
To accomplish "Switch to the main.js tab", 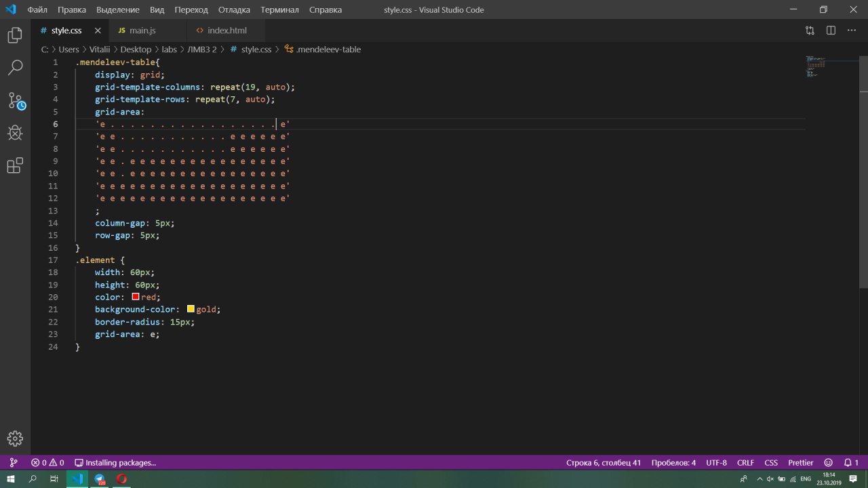I will pos(142,30).
